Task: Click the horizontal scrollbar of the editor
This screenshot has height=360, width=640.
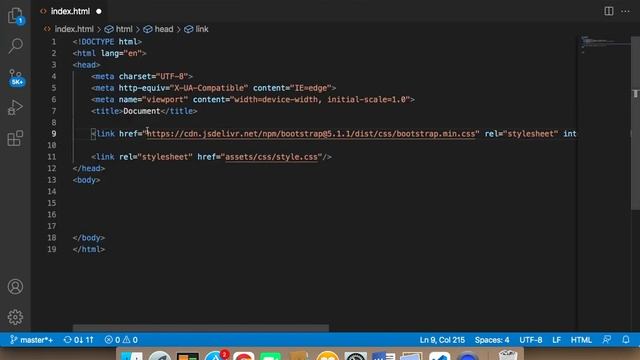Action: tap(200, 328)
